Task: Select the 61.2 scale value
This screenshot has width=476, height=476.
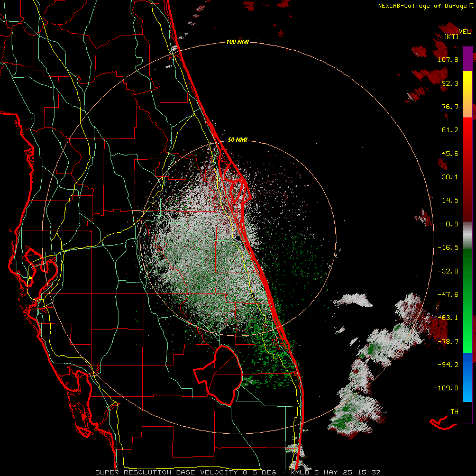Action: (450, 130)
